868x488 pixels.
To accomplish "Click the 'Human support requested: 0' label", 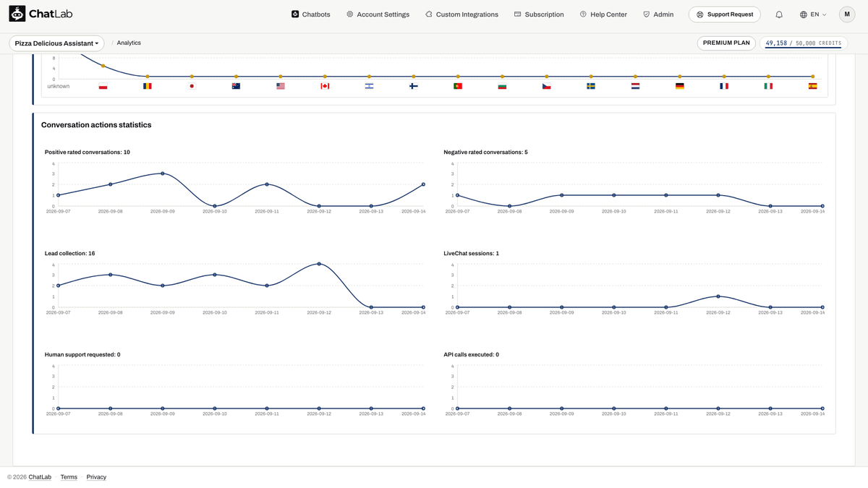I will pyautogui.click(x=82, y=355).
